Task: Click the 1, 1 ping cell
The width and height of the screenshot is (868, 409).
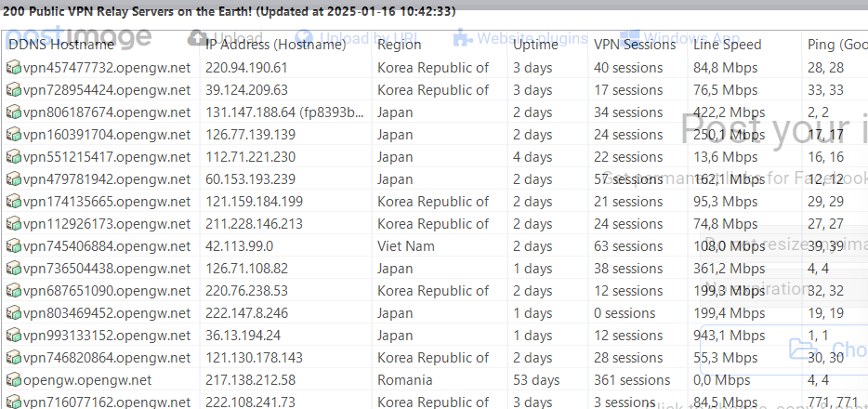Action: click(818, 336)
